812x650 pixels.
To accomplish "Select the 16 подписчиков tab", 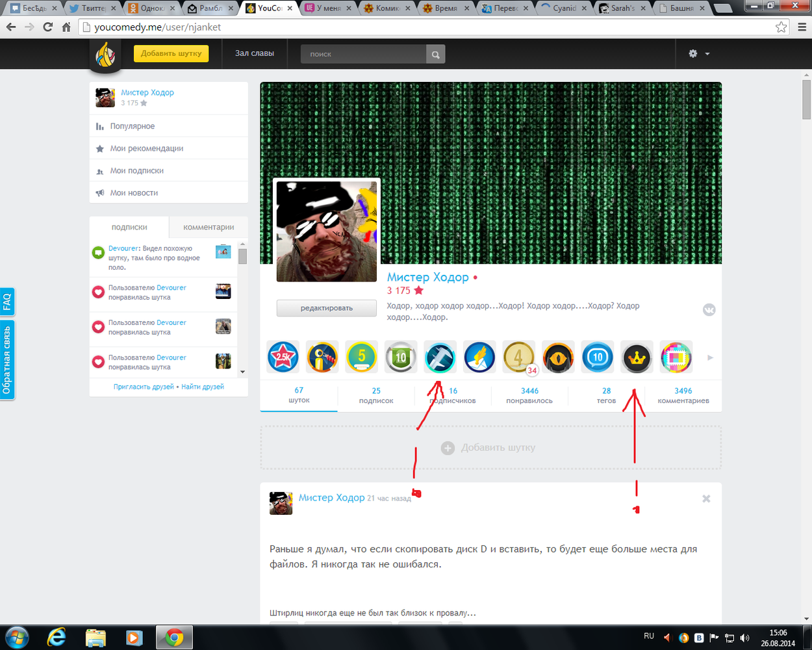I will pyautogui.click(x=453, y=395).
